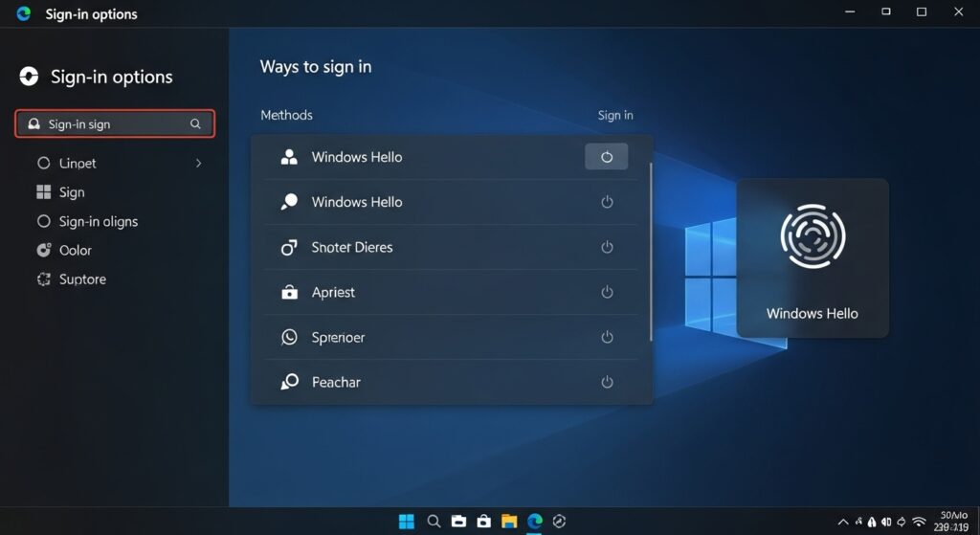
Task: Click the search magnifier in the sidebar box
Action: 195,123
